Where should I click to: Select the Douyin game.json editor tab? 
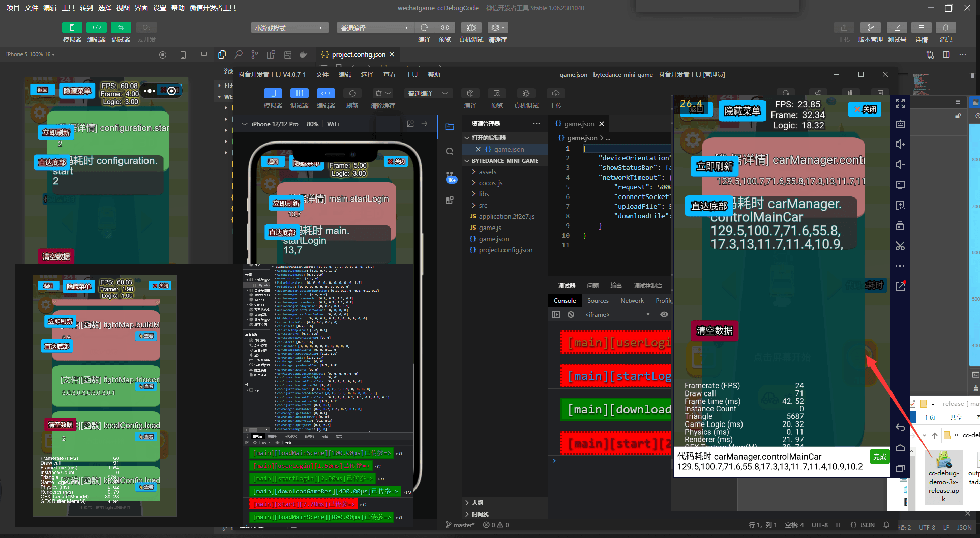point(579,124)
